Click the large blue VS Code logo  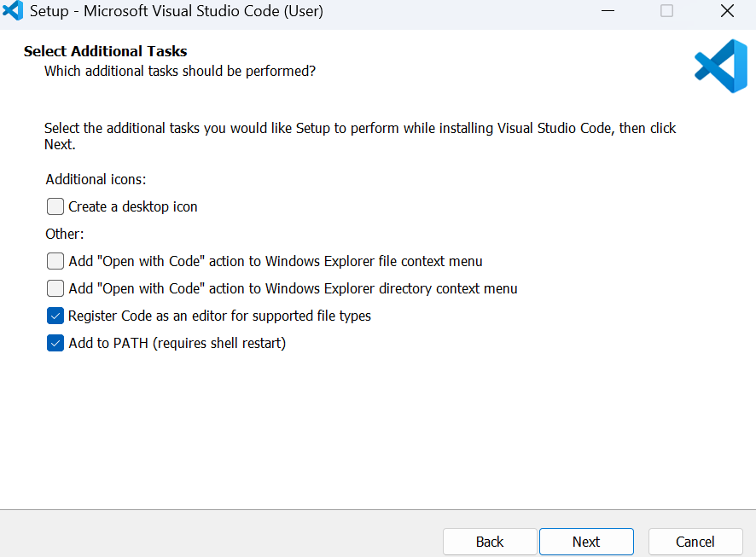720,67
